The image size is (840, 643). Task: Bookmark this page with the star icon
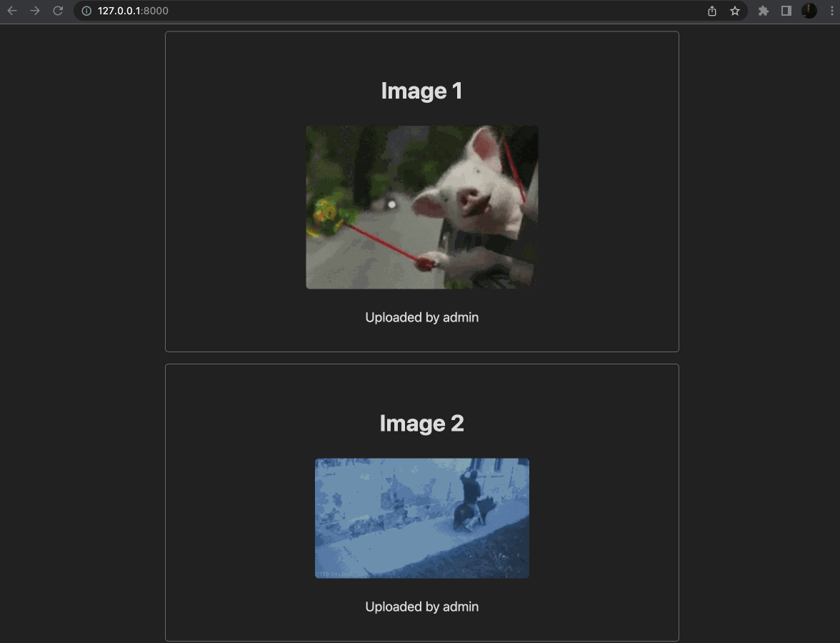[735, 11]
